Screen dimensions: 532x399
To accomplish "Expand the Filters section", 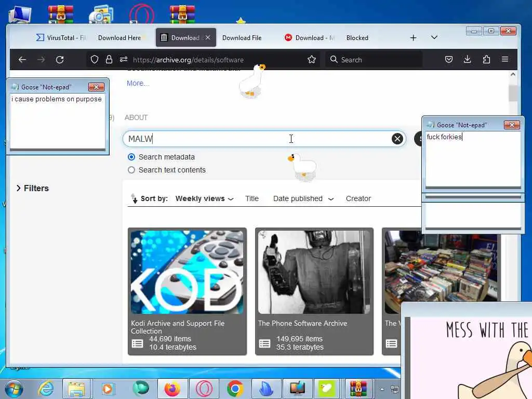I will (33, 188).
